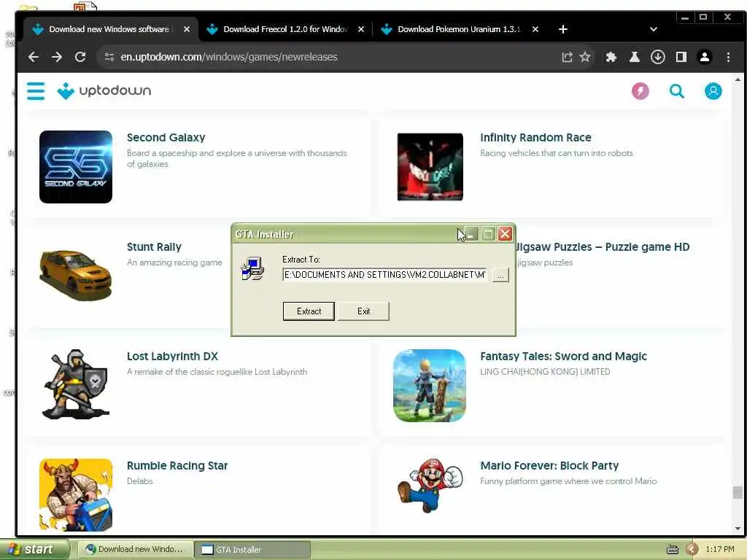Viewport: 747px width, 560px height.
Task: Close the Download new Windows software tab
Action: coord(187,29)
